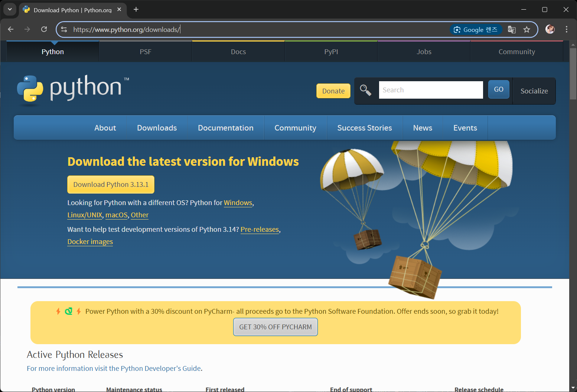The height and width of the screenshot is (392, 577).
Task: Go back with the browser back arrow
Action: click(x=11, y=29)
